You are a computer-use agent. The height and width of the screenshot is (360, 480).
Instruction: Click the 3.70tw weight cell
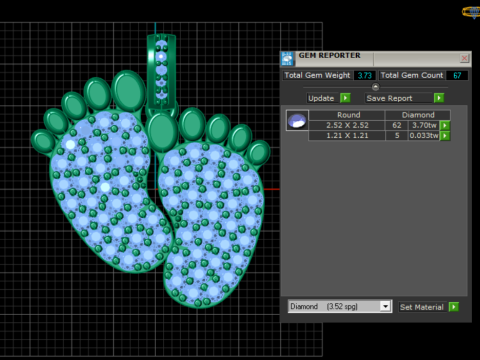click(x=424, y=125)
